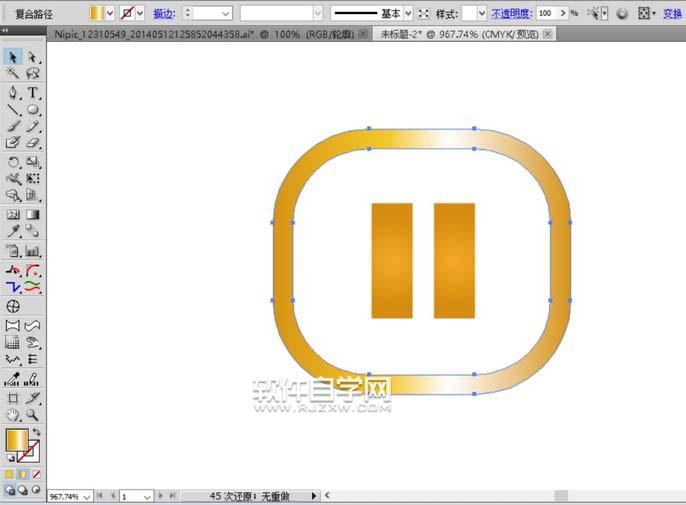Pick the Ellipse shape tool
This screenshot has width=686, height=505.
[x=33, y=110]
